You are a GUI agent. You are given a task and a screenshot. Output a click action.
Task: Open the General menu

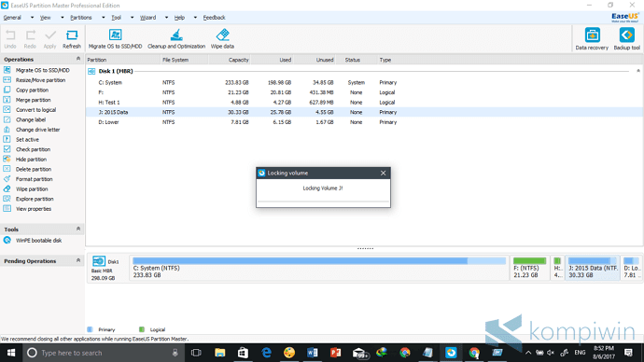click(x=12, y=18)
